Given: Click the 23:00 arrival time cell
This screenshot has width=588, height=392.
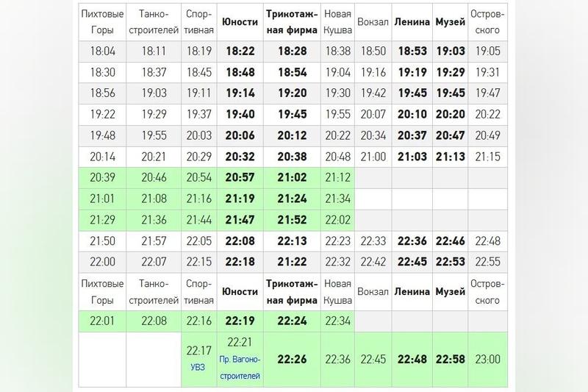Looking at the screenshot, I should [x=488, y=359].
